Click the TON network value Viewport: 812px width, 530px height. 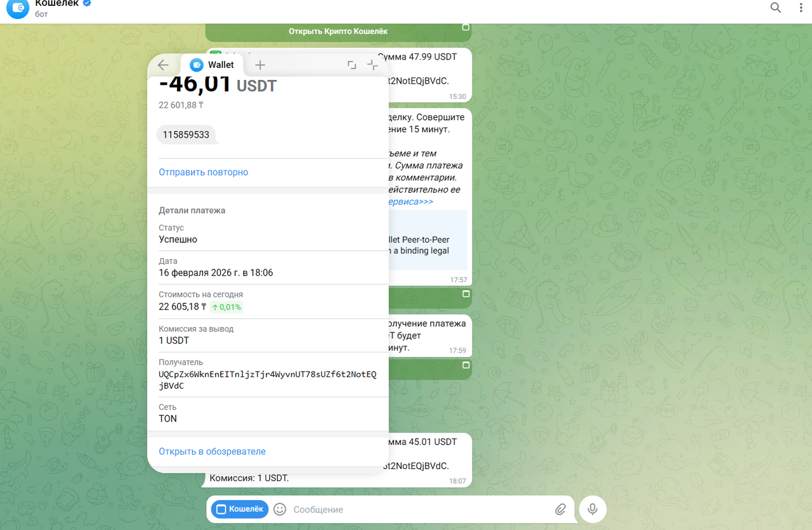pyautogui.click(x=168, y=419)
